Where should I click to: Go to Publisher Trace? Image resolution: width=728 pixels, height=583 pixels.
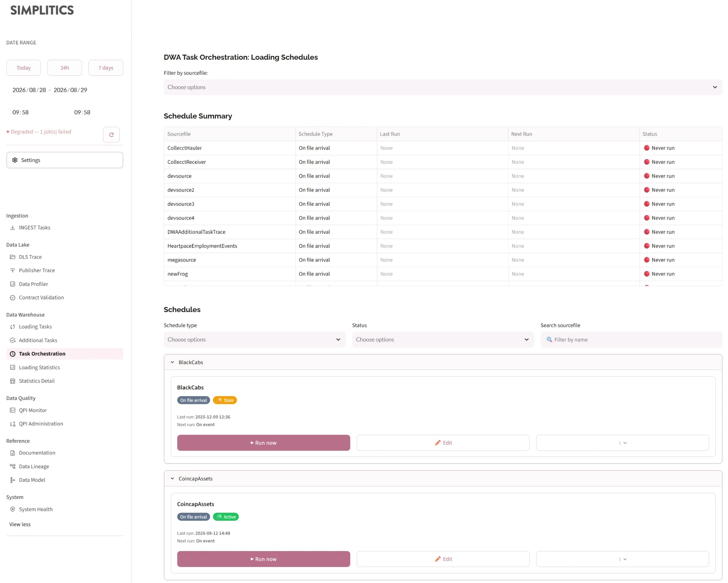pos(37,270)
